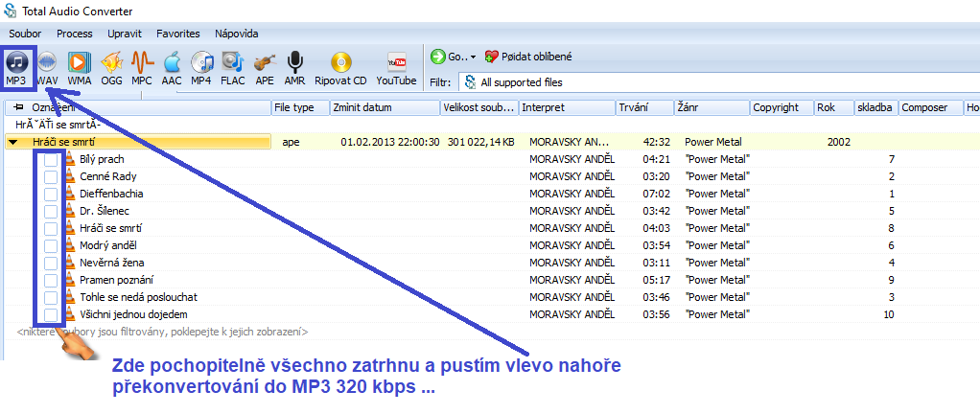
Task: Enable checkbox next to Modrý anděl
Action: (x=50, y=245)
